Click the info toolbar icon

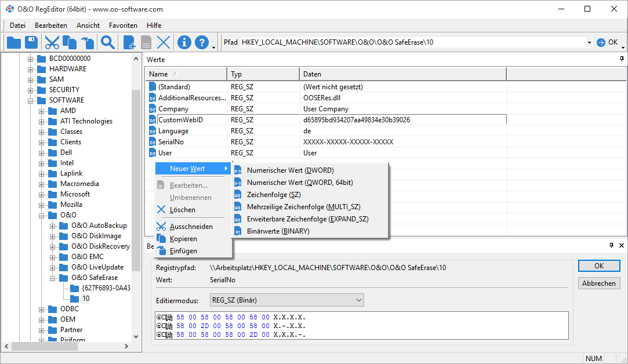tap(184, 42)
